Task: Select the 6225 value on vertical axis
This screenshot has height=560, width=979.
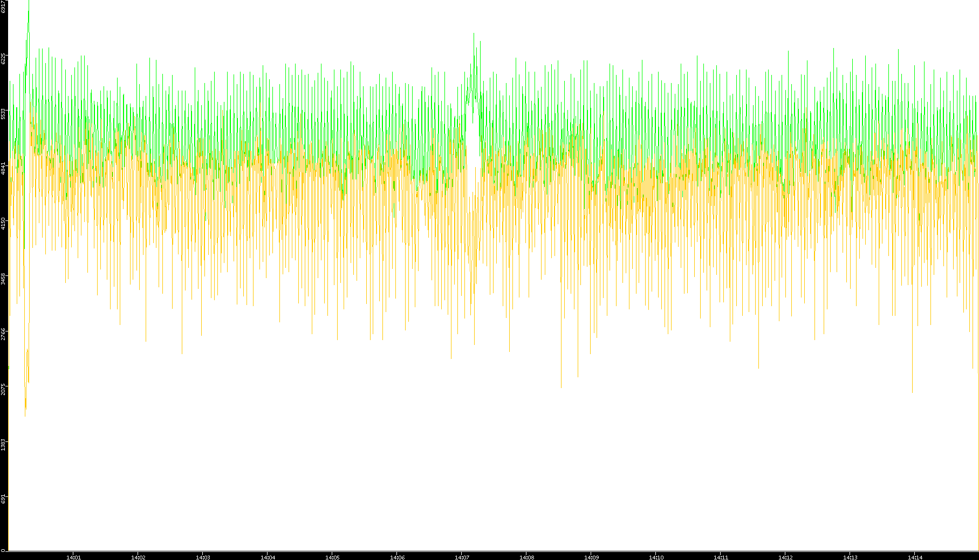Action: pos(4,58)
